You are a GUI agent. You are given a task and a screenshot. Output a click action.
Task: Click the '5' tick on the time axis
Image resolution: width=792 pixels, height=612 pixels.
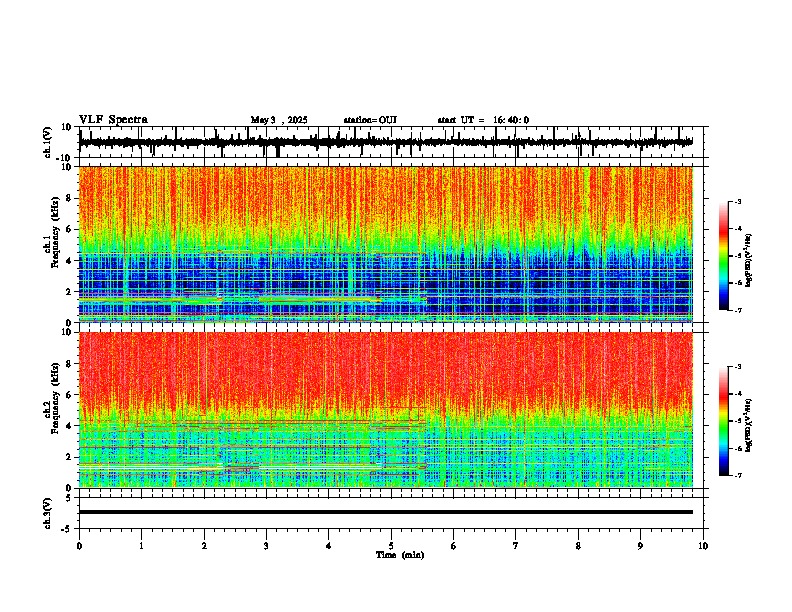391,546
